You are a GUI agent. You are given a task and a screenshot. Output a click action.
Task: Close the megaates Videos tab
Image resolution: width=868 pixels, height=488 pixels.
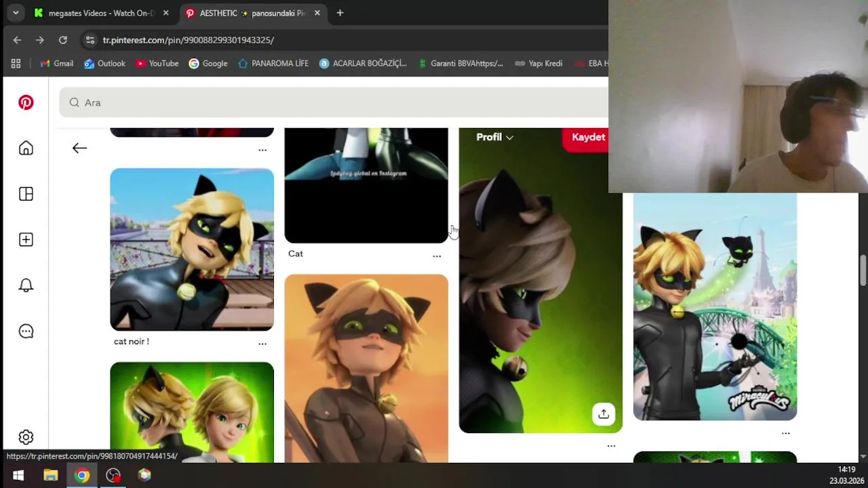point(165,13)
